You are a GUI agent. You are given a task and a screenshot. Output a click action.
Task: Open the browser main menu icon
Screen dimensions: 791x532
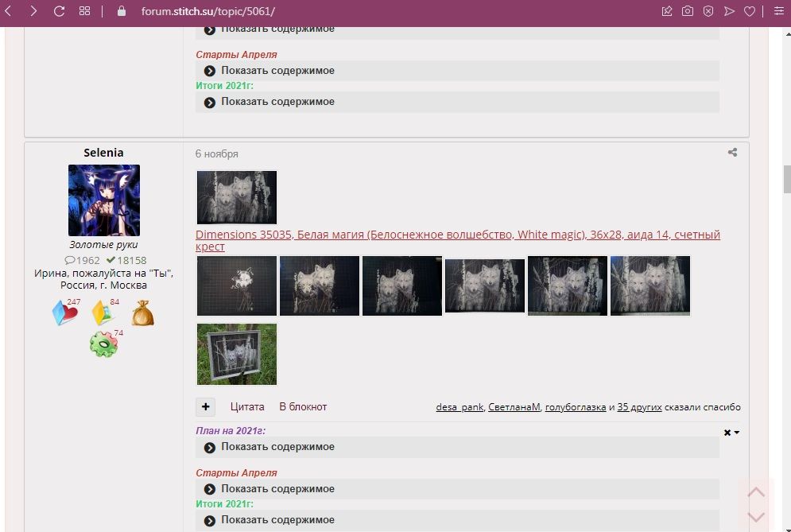tap(778, 11)
